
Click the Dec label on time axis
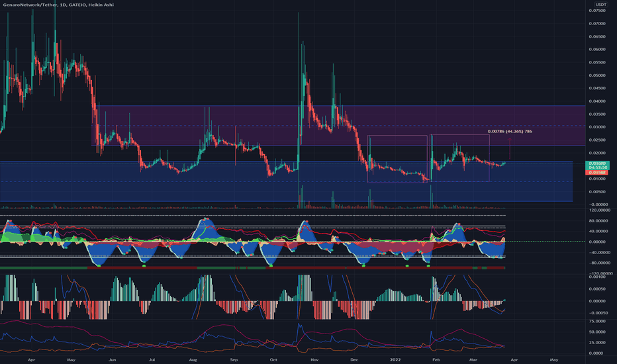tap(354, 359)
